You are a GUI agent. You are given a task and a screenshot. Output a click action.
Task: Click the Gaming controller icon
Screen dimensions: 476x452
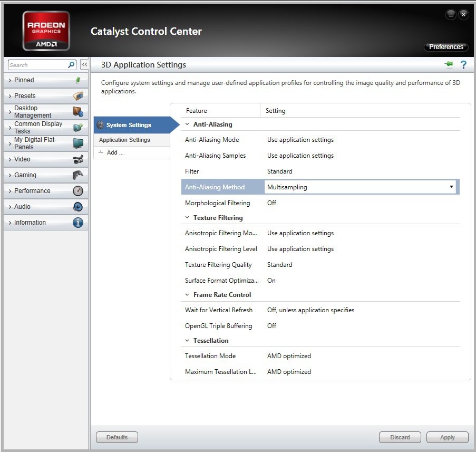pyautogui.click(x=78, y=175)
